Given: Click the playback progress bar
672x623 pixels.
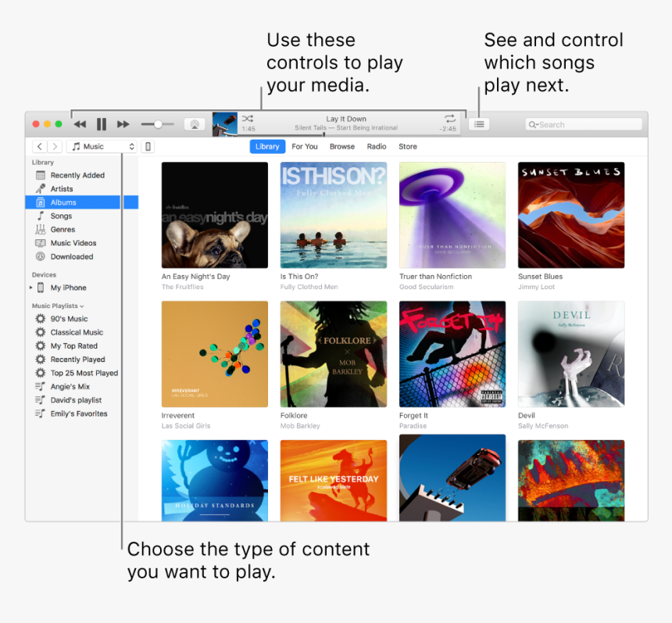Looking at the screenshot, I should click(349, 134).
